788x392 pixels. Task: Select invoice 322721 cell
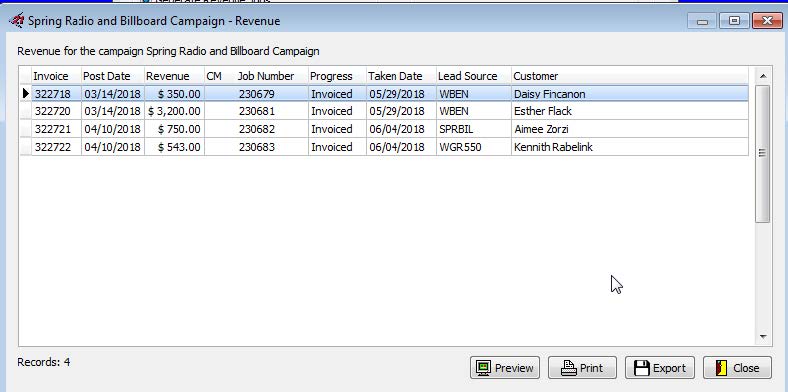[x=56, y=129]
